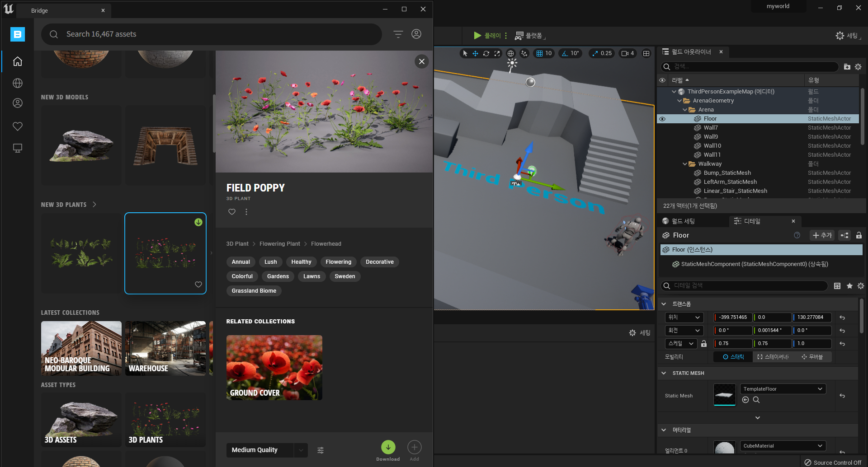Select viewport selection mode tool
Image resolution: width=868 pixels, height=467 pixels.
[x=465, y=53]
